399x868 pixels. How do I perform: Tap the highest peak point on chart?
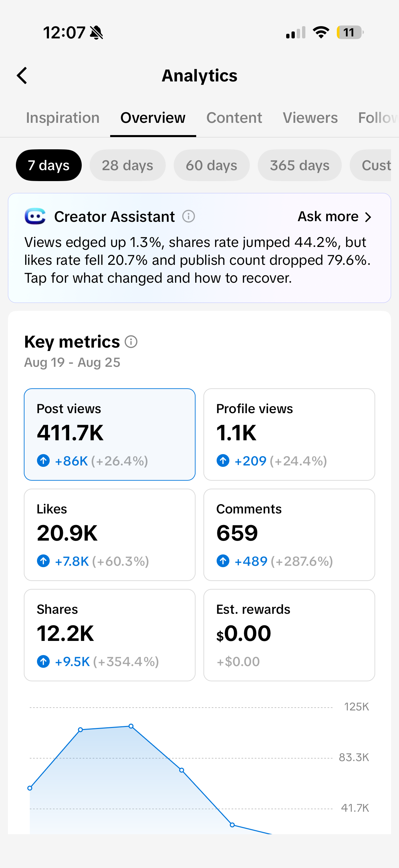pos(131,726)
